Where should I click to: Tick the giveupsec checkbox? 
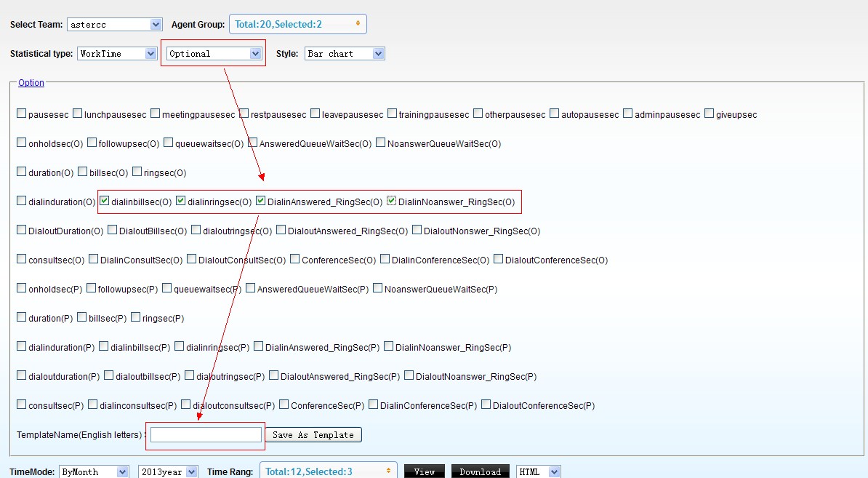(710, 114)
